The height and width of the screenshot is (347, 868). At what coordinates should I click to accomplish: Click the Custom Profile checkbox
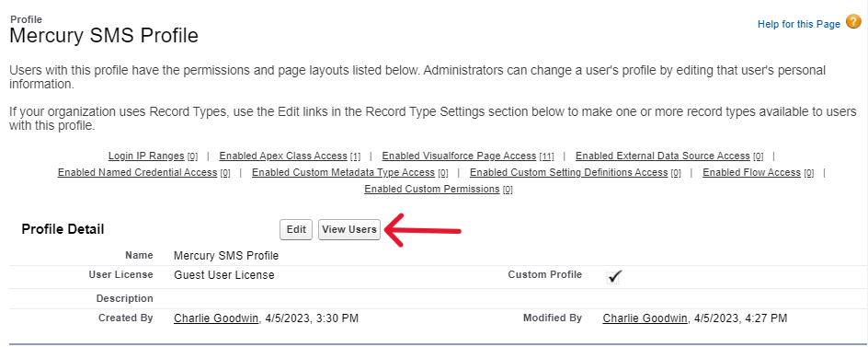(614, 277)
